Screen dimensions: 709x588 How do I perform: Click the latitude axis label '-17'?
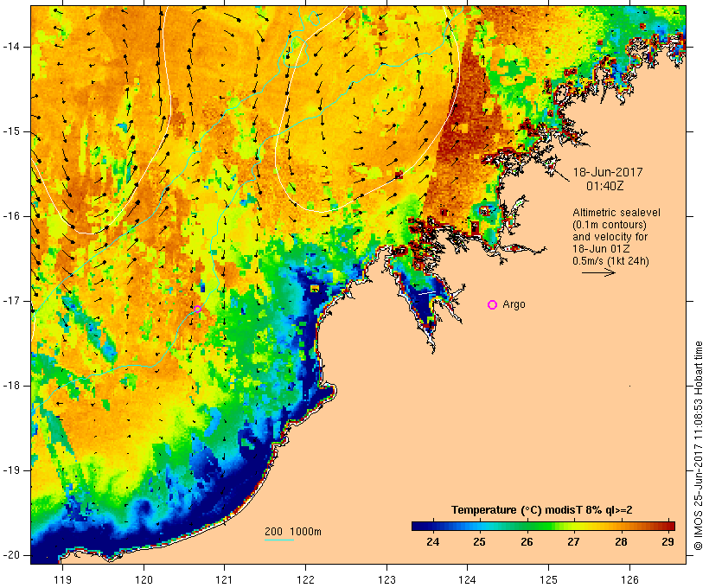(x=11, y=301)
